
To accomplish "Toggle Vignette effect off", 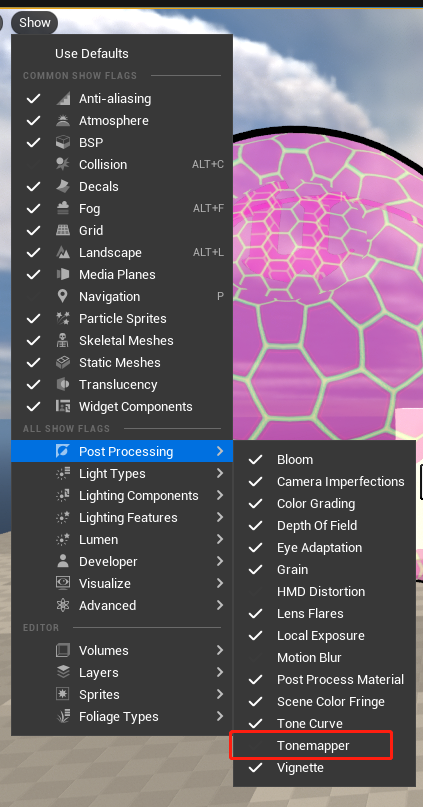I will click(x=324, y=768).
